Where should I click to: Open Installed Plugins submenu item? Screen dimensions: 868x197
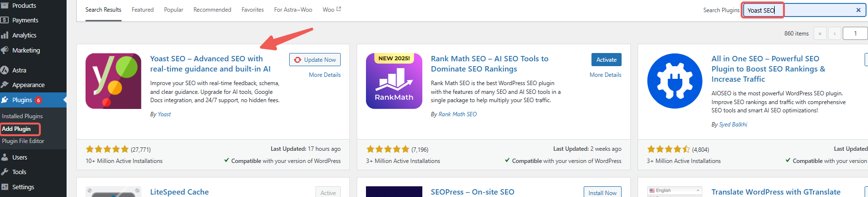click(22, 116)
